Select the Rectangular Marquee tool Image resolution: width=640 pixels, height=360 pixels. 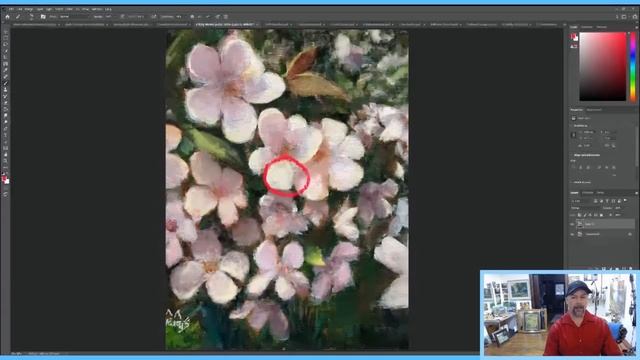[x=5, y=38]
